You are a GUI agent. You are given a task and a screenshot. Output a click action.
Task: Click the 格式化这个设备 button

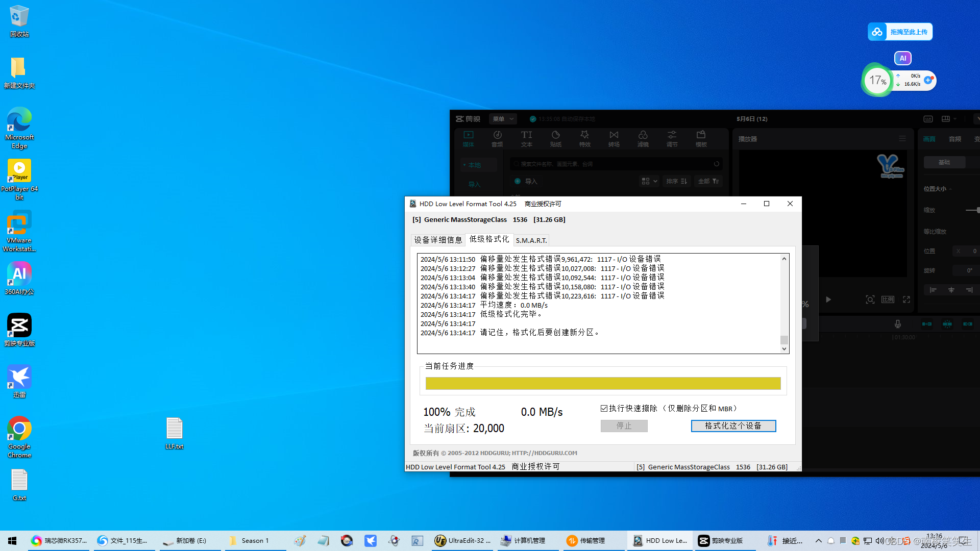[x=733, y=426]
